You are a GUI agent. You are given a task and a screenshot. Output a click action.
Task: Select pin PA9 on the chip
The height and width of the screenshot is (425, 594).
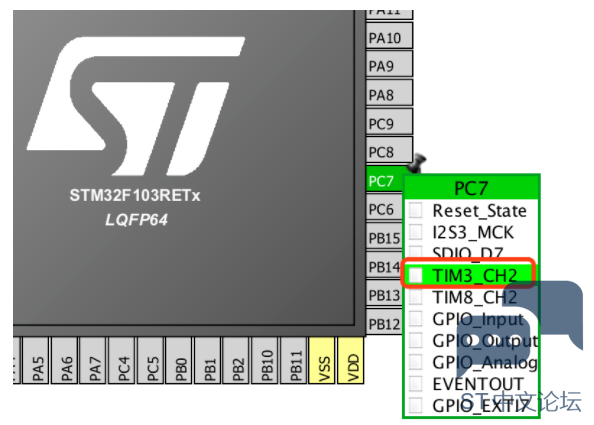point(389,64)
